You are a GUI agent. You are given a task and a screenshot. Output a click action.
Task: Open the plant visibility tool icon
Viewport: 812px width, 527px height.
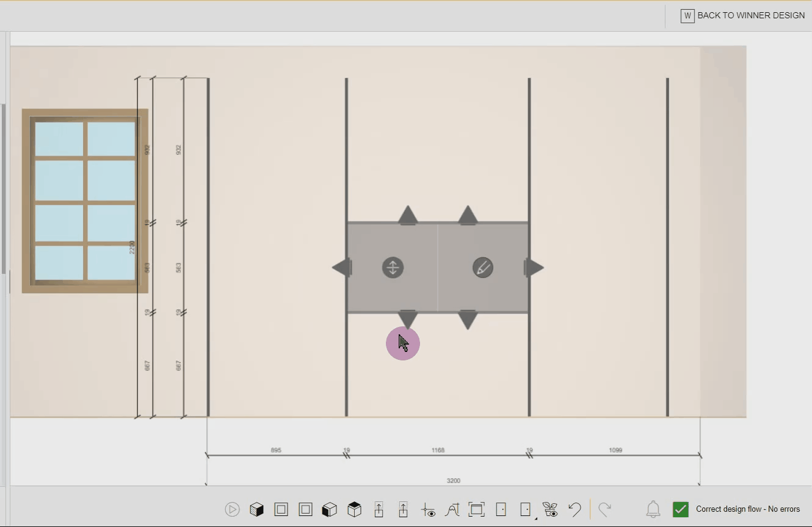pos(549,509)
